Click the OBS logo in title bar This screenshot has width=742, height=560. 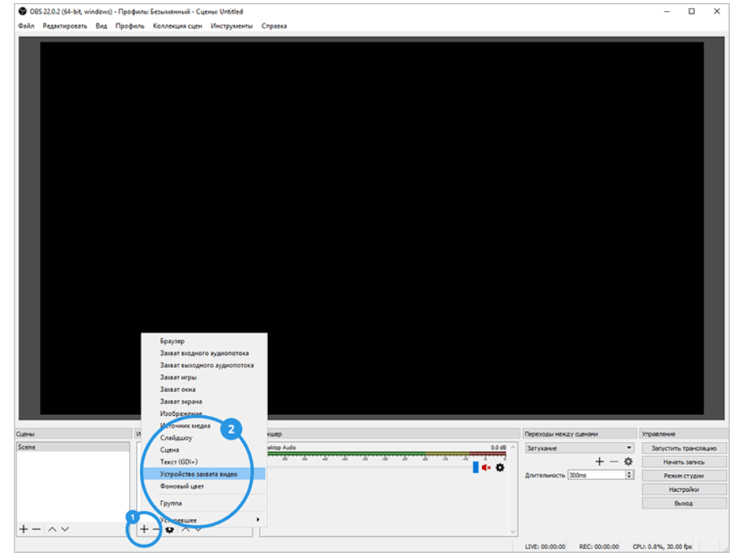point(22,12)
